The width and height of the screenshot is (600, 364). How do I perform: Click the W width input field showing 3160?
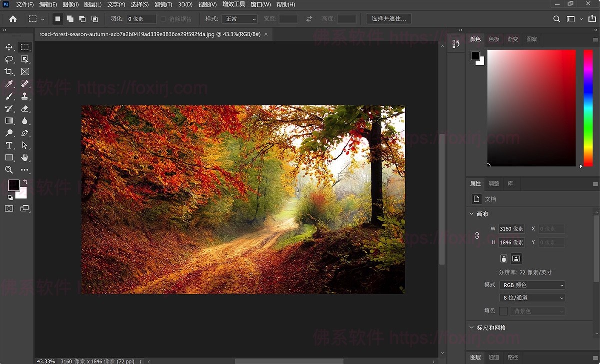[511, 229]
